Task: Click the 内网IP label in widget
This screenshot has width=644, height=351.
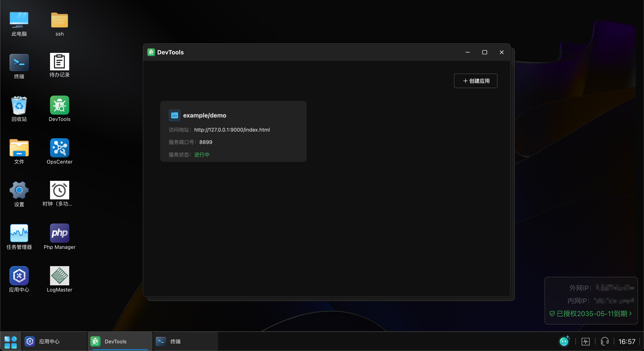Action: coord(578,301)
